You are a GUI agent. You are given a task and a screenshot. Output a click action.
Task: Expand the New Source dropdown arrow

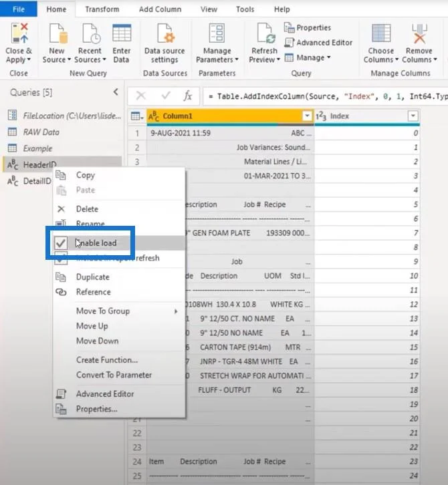69,59
